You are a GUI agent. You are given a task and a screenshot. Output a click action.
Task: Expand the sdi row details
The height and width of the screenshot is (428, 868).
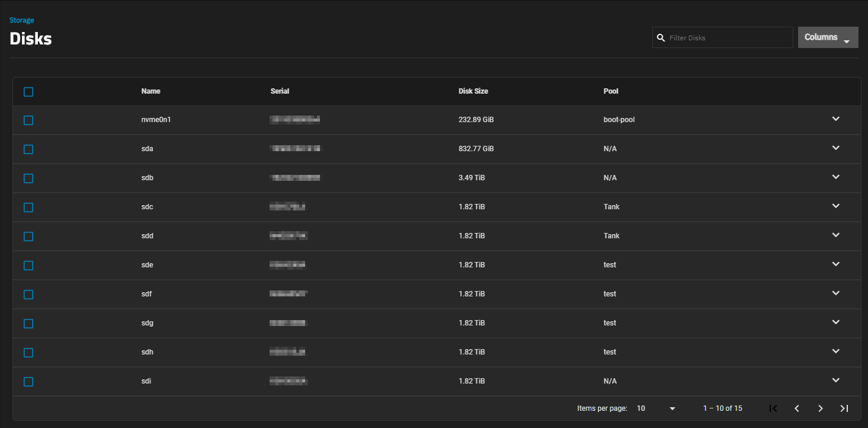835,381
